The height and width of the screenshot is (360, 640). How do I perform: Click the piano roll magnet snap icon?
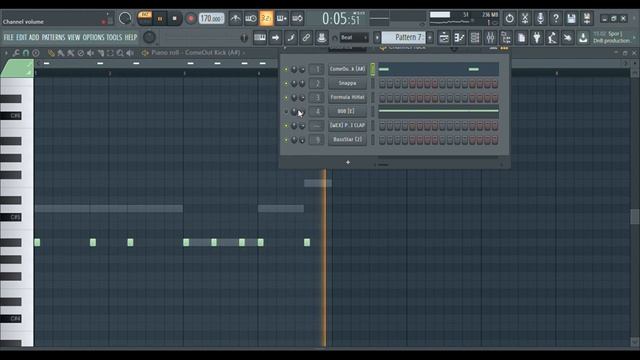(26, 53)
